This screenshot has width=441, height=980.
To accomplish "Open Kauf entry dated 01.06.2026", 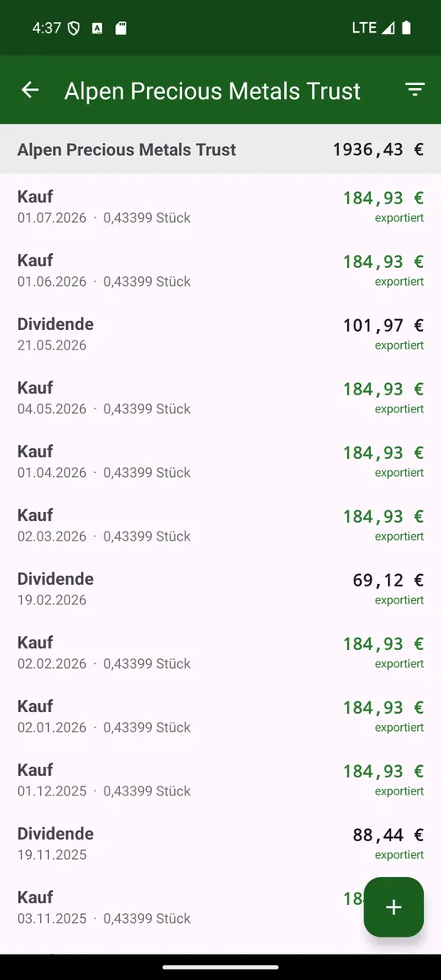I will click(x=220, y=269).
